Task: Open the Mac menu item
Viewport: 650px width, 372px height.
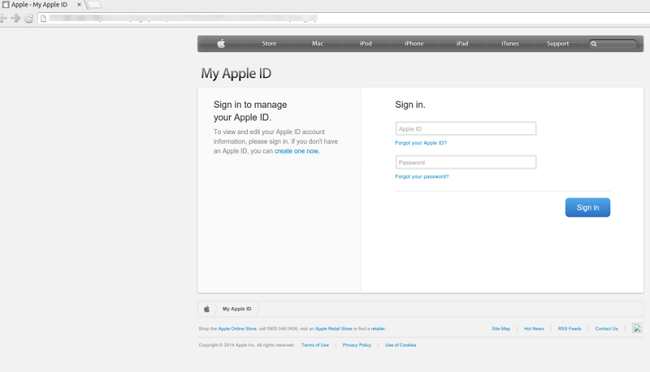Action: click(318, 44)
